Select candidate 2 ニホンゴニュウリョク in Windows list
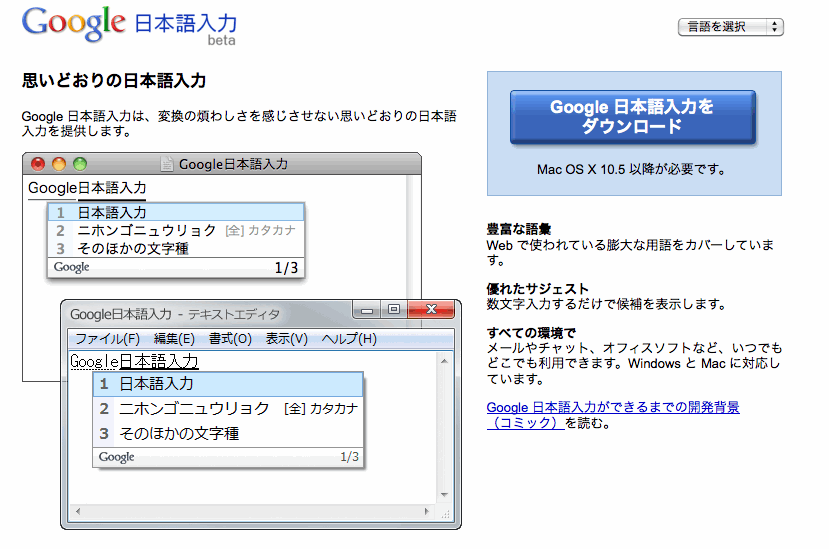 (228, 408)
